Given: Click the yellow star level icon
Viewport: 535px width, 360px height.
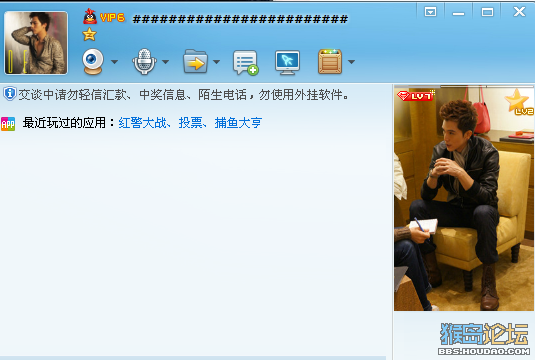Looking at the screenshot, I should point(89,34).
